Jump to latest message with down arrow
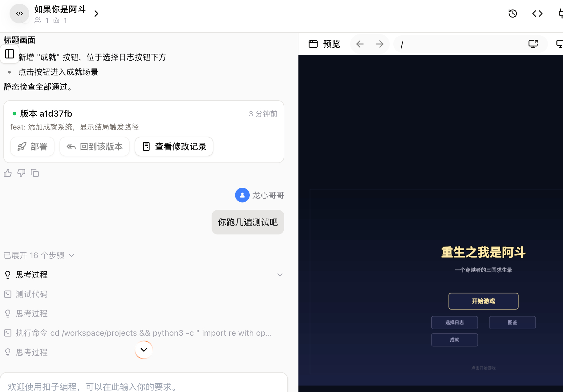This screenshot has width=563, height=392. click(x=144, y=350)
